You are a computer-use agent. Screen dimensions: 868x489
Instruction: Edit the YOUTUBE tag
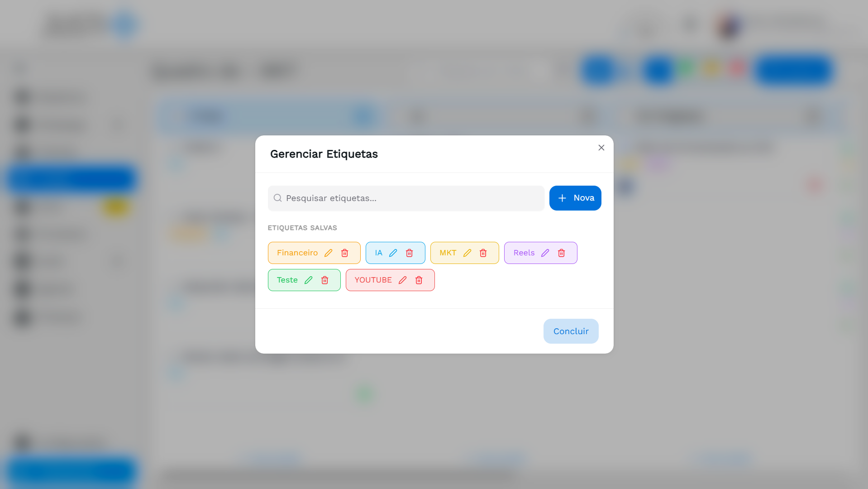(402, 280)
